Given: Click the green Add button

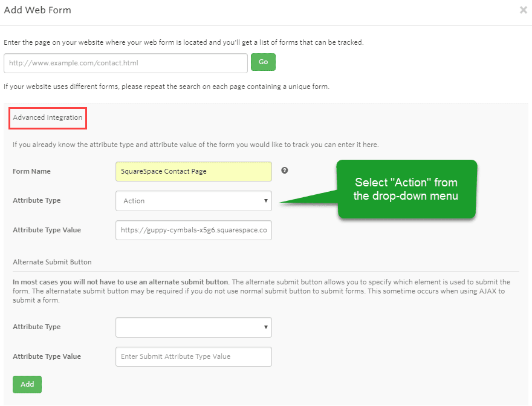Looking at the screenshot, I should click(x=27, y=384).
